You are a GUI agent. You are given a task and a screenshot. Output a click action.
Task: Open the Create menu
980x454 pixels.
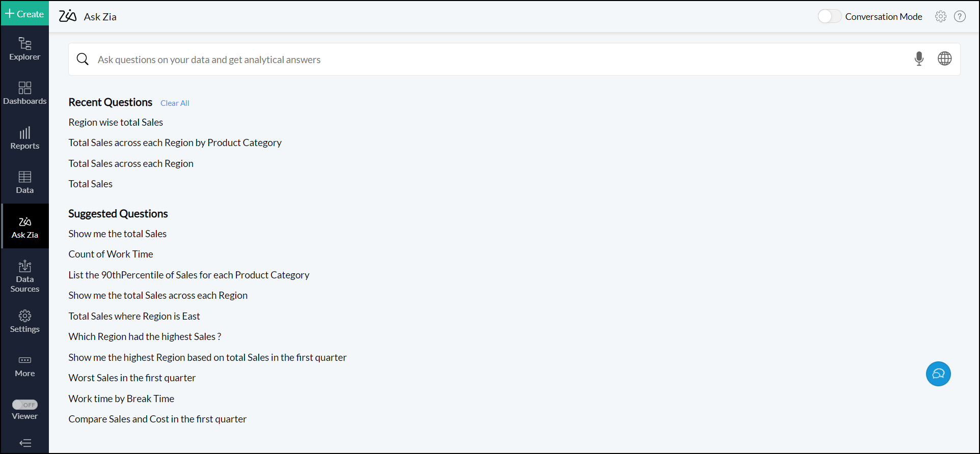tap(24, 14)
